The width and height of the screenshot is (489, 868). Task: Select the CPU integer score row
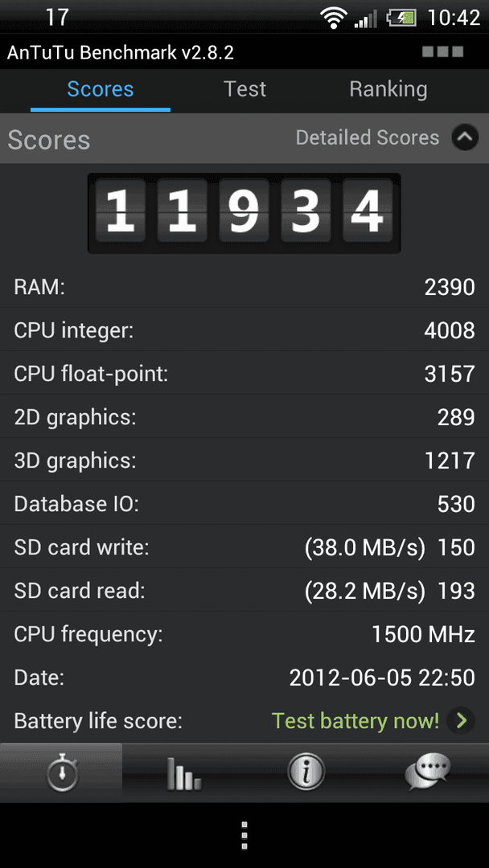[244, 330]
